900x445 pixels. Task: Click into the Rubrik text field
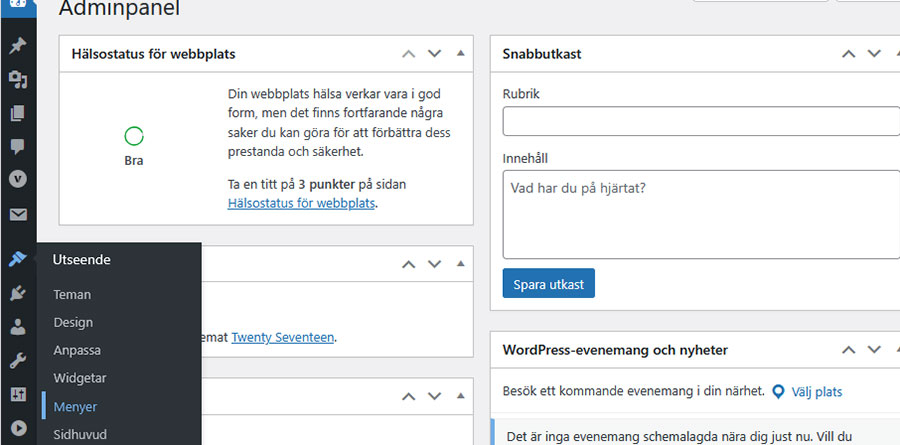click(x=700, y=121)
